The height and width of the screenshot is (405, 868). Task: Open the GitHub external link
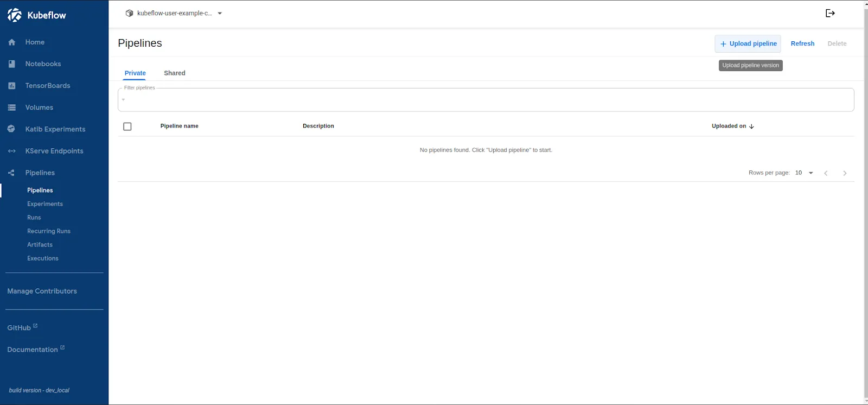[20, 328]
